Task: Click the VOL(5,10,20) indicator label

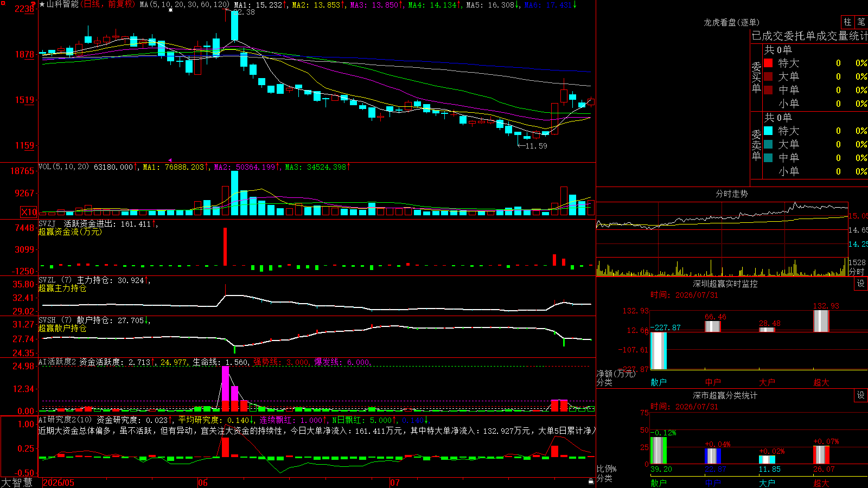Action: [x=64, y=167]
